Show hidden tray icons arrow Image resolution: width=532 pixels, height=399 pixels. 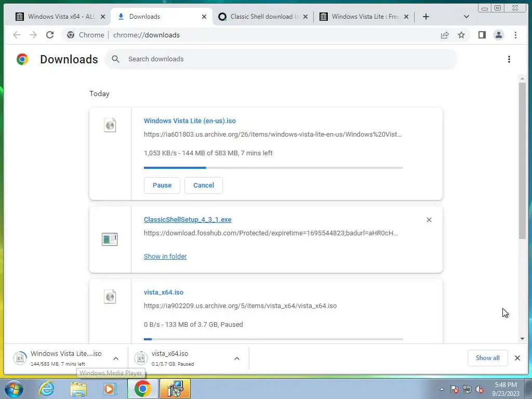(x=442, y=389)
